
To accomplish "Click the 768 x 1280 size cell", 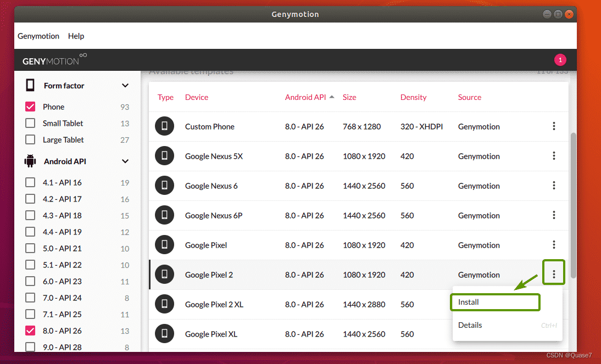I will pos(362,126).
